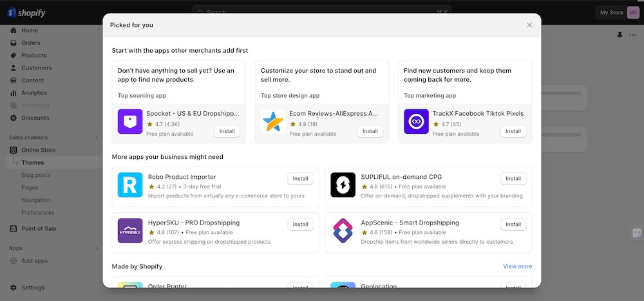Screen dimensions: 644x301
Task: Open Discounts in the sidebar
Action: pyautogui.click(x=35, y=118)
